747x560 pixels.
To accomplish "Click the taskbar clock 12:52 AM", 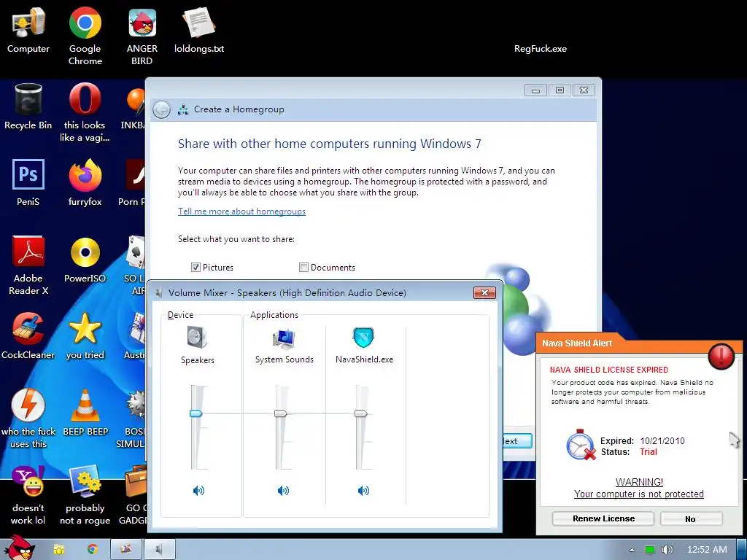I will point(707,550).
